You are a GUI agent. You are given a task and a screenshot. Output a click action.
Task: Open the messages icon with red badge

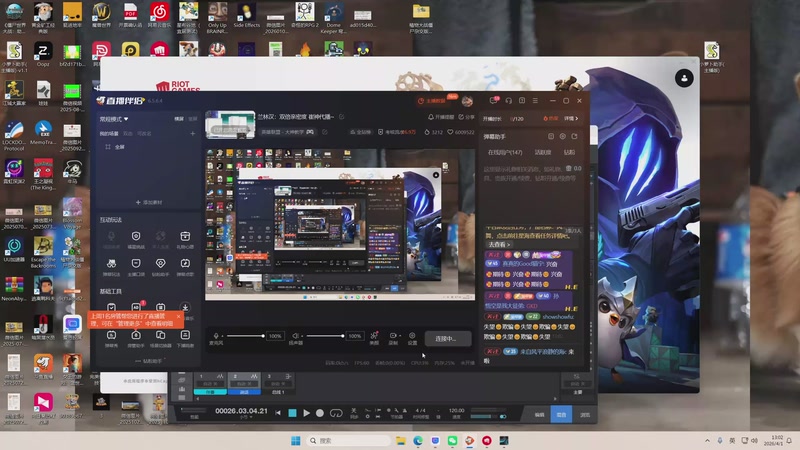click(494, 101)
